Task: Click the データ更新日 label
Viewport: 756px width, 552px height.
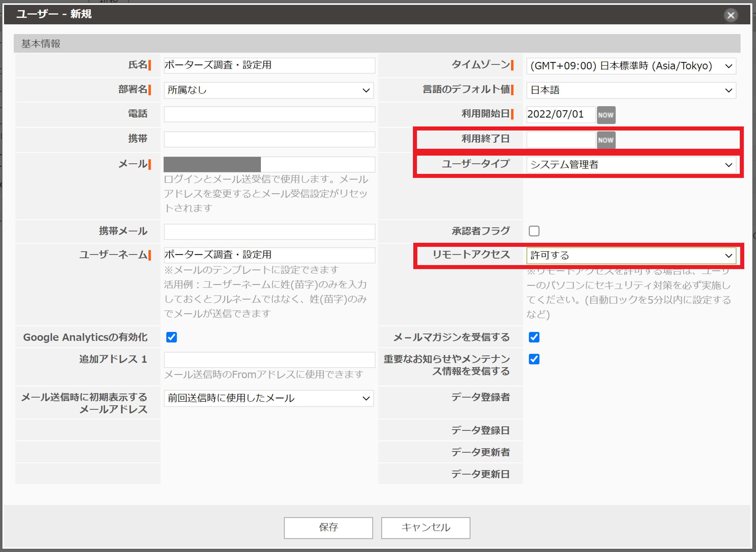Action: pyautogui.click(x=480, y=474)
